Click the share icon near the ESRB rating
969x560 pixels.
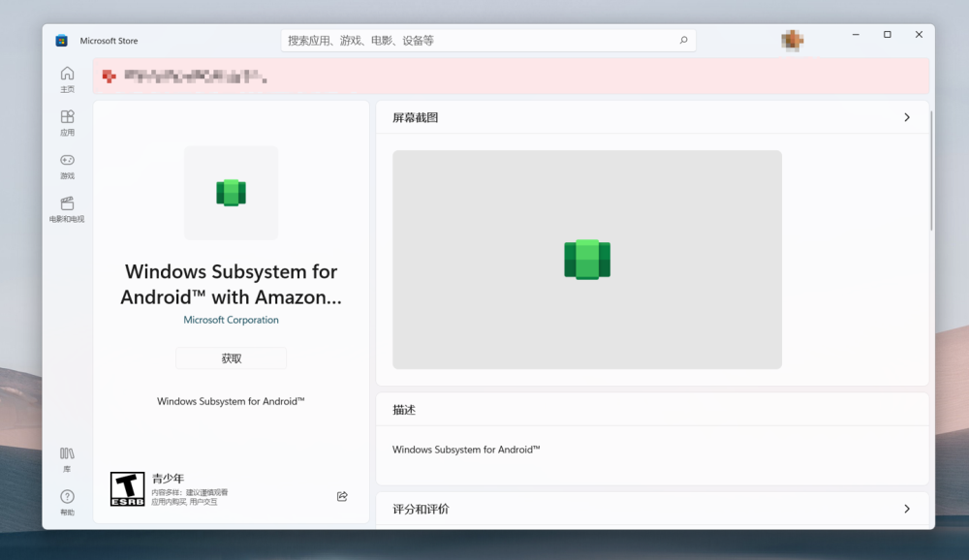(341, 496)
